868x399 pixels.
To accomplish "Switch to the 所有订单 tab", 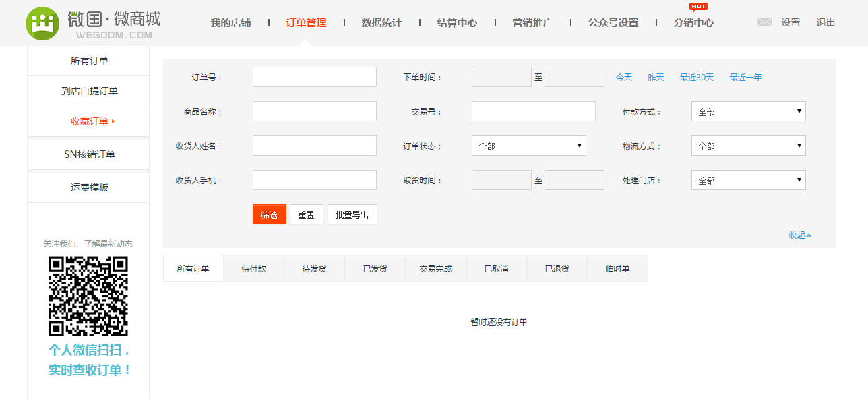I will 193,268.
